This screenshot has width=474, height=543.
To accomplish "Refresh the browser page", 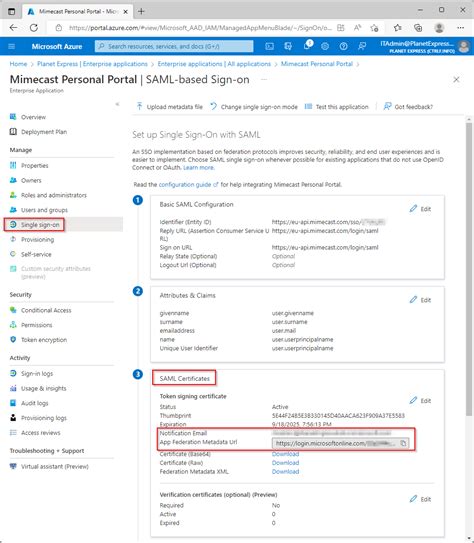I will tap(34, 28).
